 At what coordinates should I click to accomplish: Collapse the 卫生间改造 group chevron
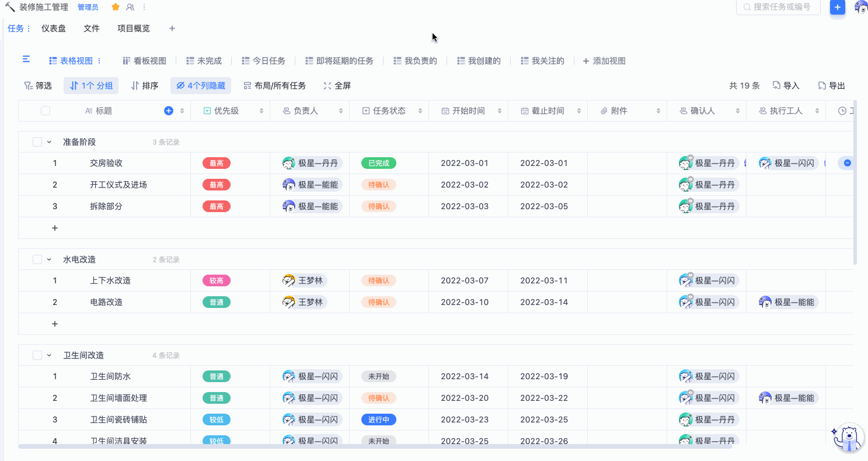click(49, 355)
